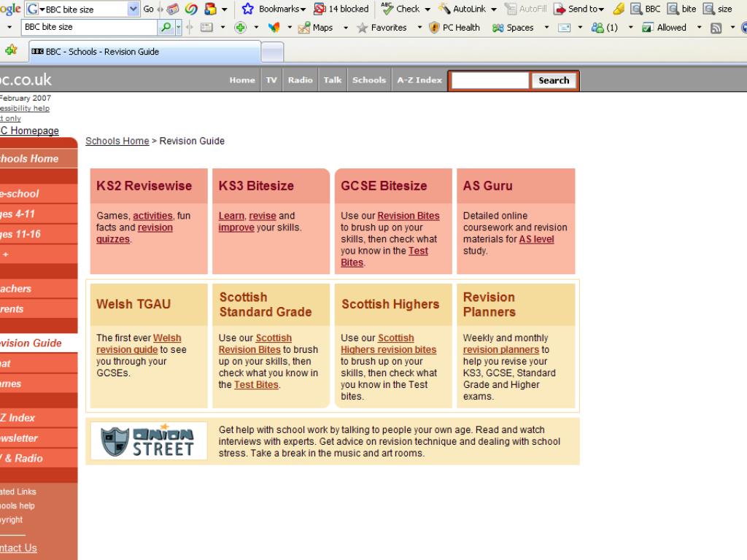Click the Add to Favorites star-plus icon
The image size is (747, 560).
11,50
